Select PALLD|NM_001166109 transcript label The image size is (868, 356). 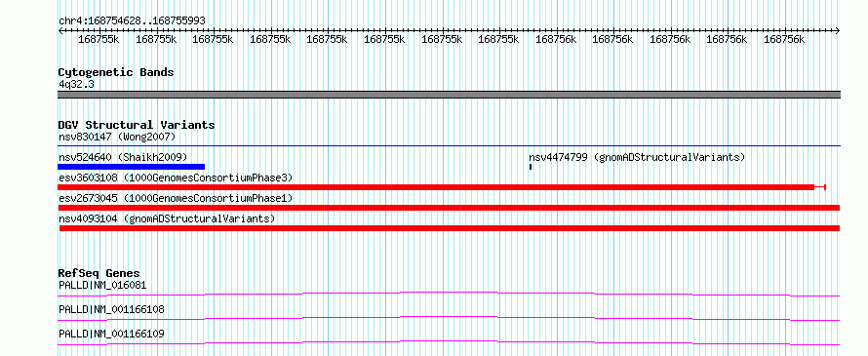tap(111, 334)
